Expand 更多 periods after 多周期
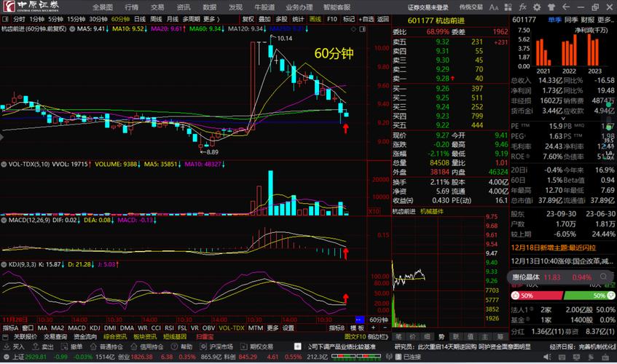617x364 pixels. click(211, 19)
